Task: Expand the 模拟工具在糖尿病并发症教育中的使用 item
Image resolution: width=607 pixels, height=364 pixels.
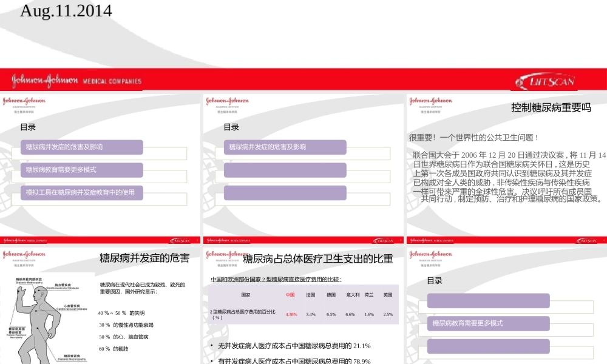Action: click(x=82, y=193)
